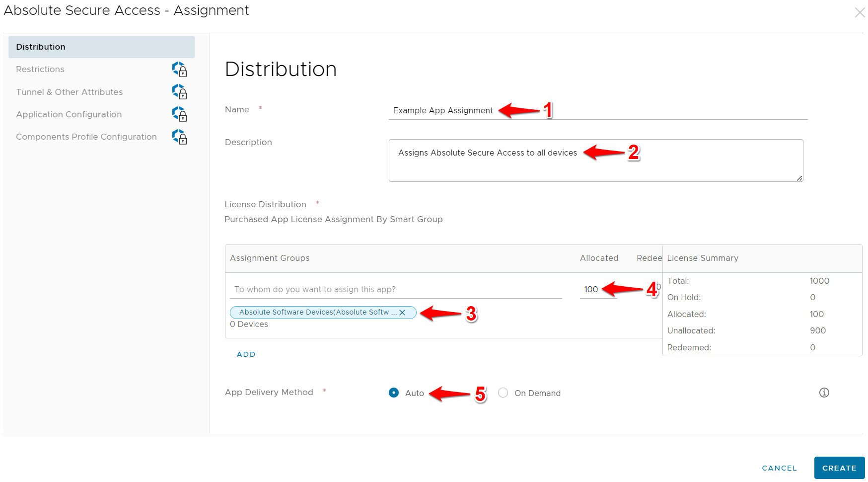Select the Auto delivery method
Viewport: 868px width, 482px height.
pos(394,393)
